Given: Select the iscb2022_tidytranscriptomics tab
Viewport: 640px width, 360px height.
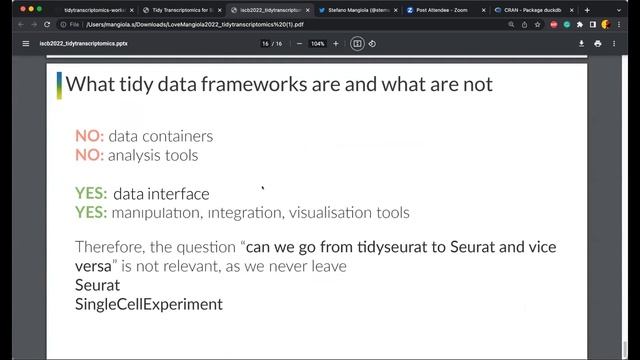Looking at the screenshot, I should pos(269,10).
